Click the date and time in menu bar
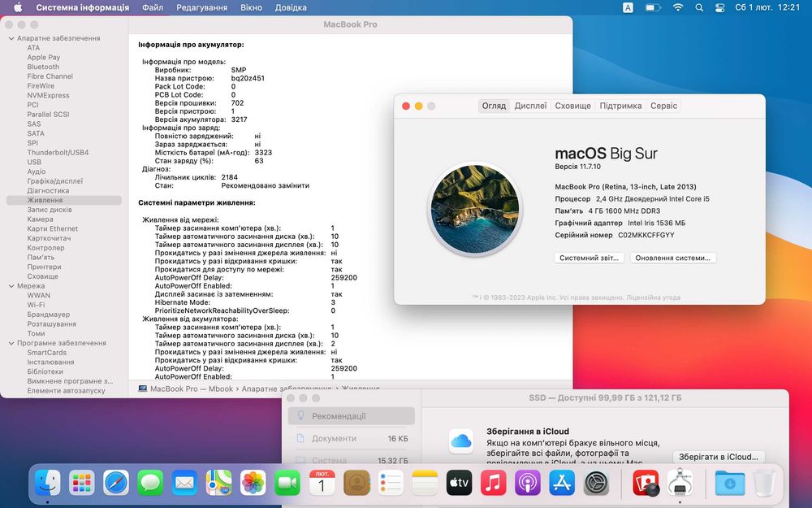The height and width of the screenshot is (508, 812). click(x=767, y=7)
